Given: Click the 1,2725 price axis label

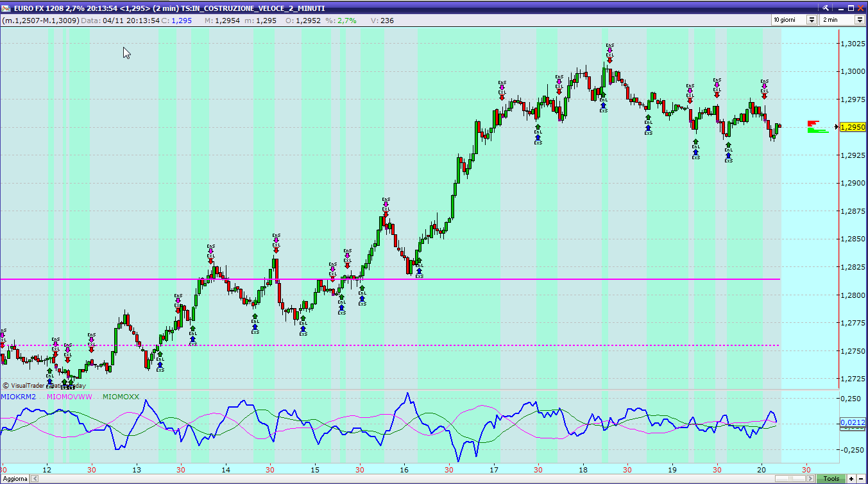Looking at the screenshot, I should [853, 379].
